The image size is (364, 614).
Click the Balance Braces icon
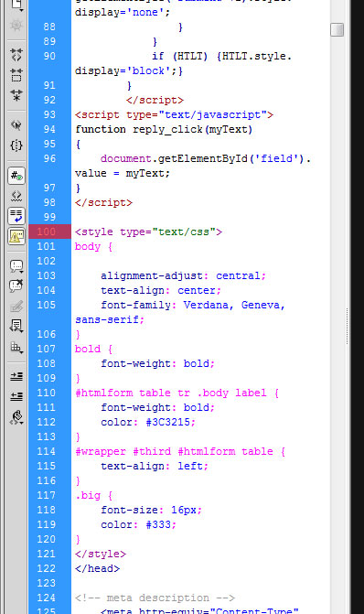pos(16,145)
